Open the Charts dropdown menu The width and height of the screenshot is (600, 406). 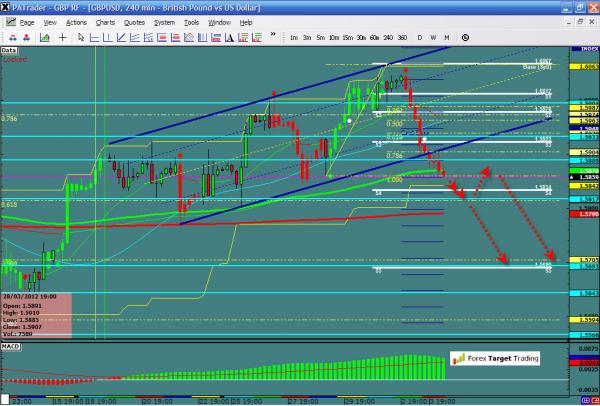(x=104, y=21)
